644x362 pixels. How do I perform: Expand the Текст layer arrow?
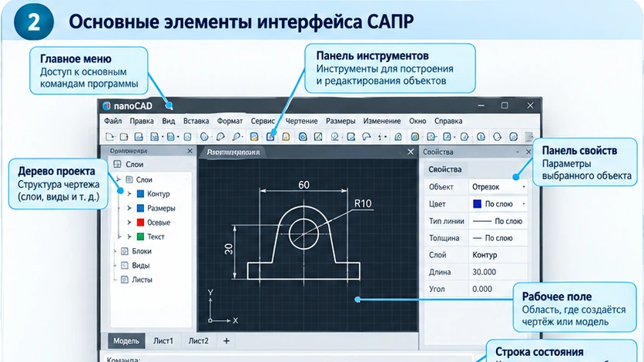coord(129,236)
